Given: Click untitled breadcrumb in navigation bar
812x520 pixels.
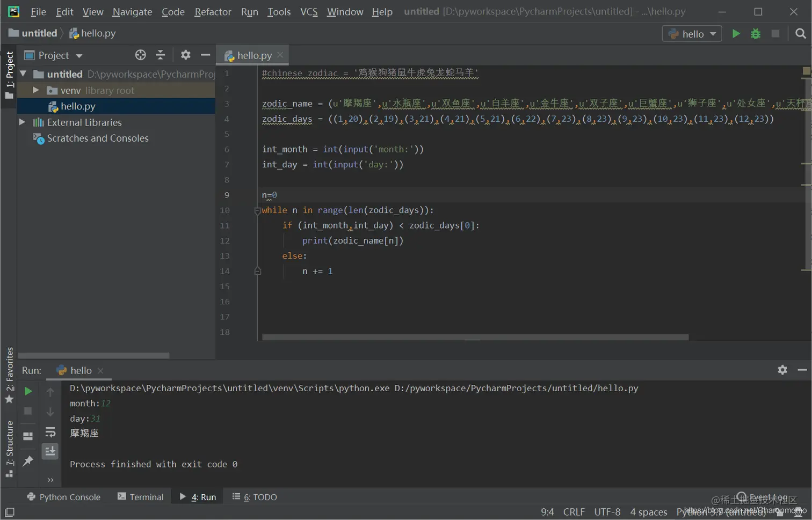Looking at the screenshot, I should (x=33, y=33).
